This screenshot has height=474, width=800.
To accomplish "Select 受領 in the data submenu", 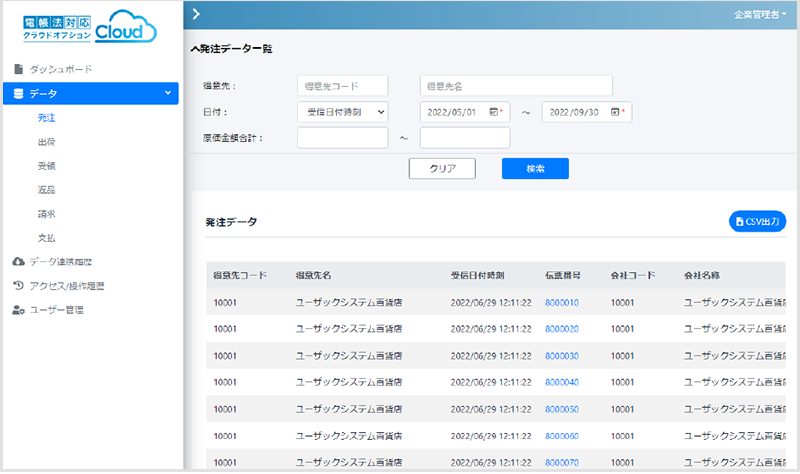I will [x=46, y=166].
